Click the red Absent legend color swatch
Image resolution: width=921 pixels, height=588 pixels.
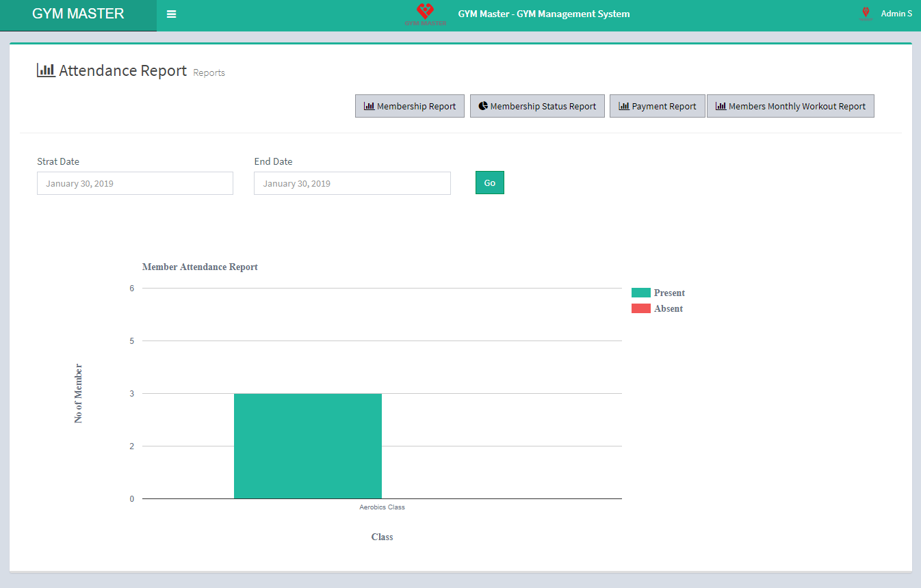[640, 308]
